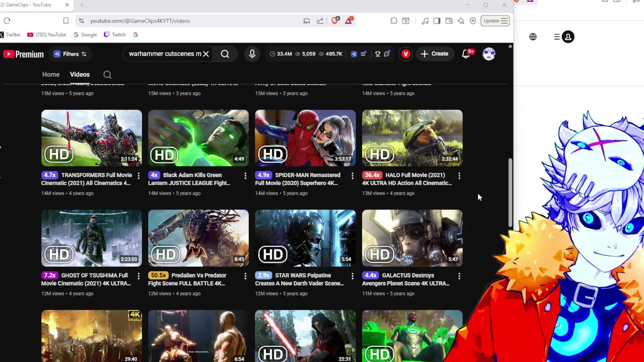Image resolution: width=644 pixels, height=362 pixels.
Task: Open Brave Shields lion icon
Action: tap(335, 21)
